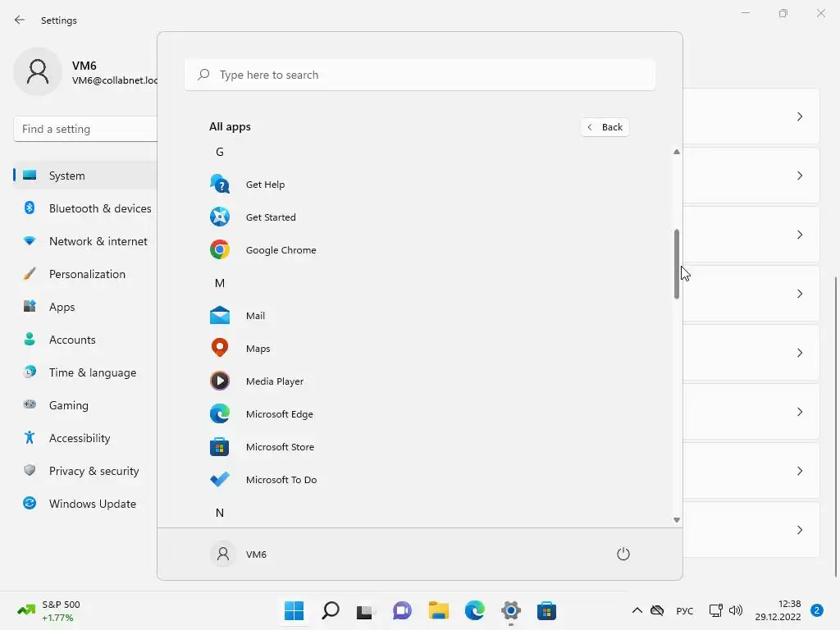
Task: Open the Mail app icon
Action: [220, 316]
